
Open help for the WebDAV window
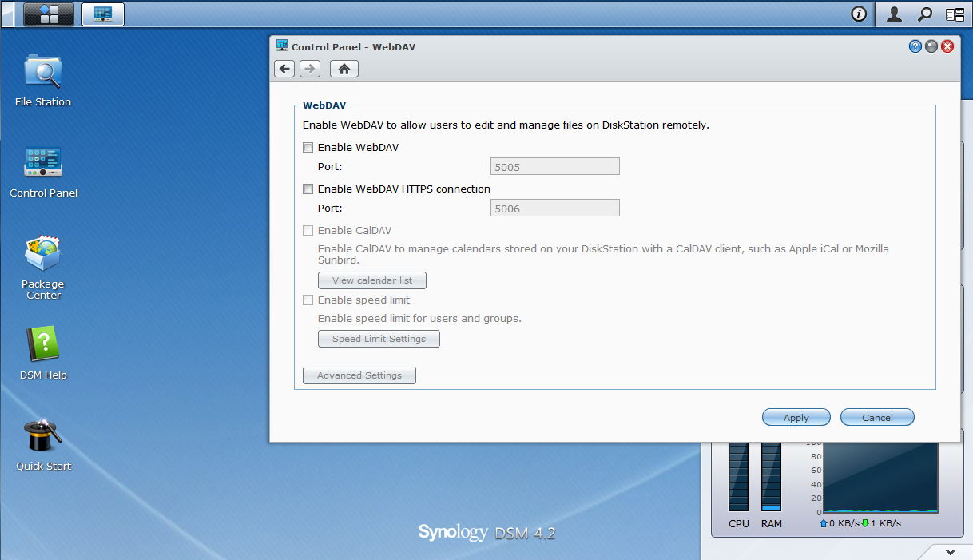[915, 46]
